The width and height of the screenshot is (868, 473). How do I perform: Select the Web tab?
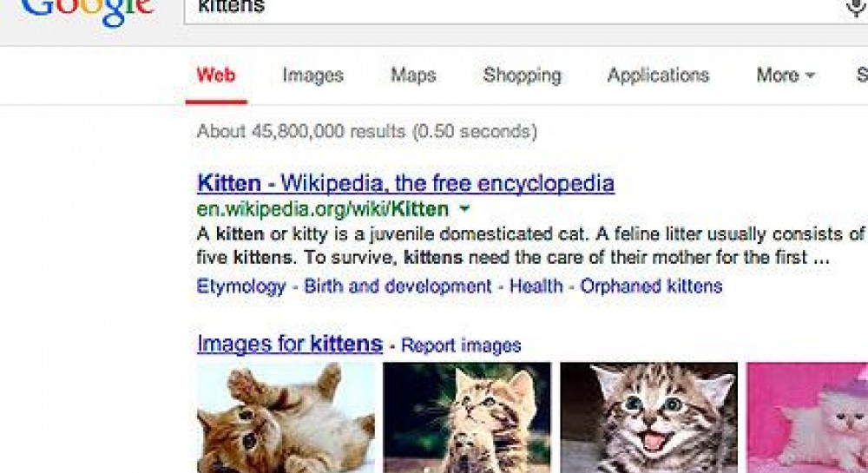point(216,76)
